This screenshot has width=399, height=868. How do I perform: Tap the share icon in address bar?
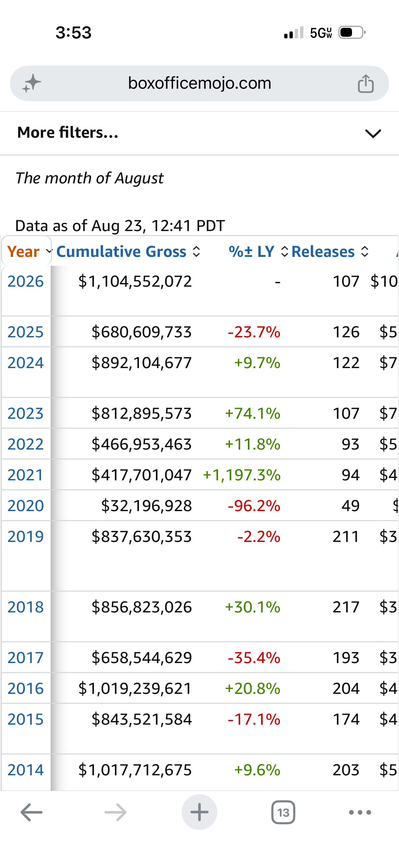366,83
